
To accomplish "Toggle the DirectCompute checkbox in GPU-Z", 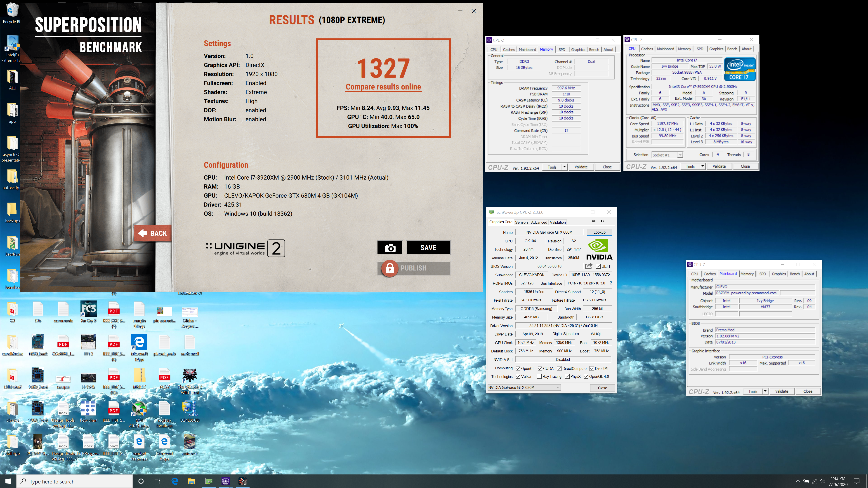I will pyautogui.click(x=559, y=368).
